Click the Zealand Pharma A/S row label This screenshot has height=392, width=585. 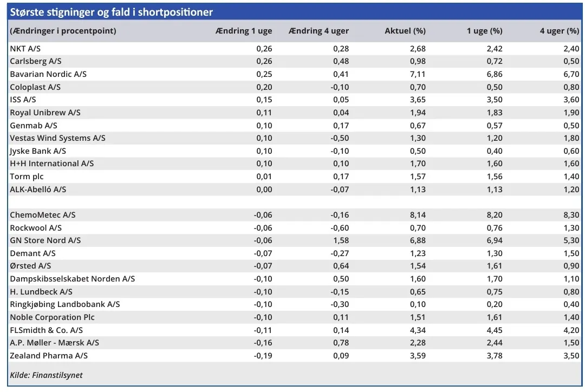click(x=49, y=356)
